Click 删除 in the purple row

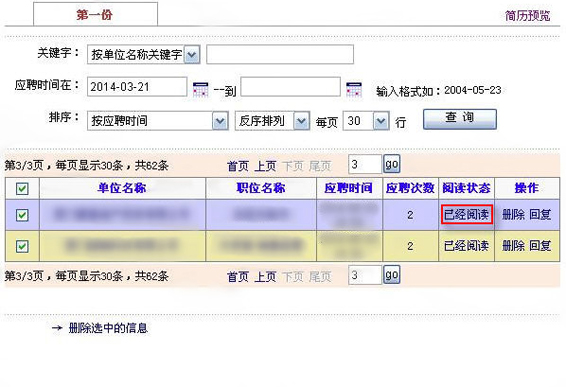click(x=513, y=215)
